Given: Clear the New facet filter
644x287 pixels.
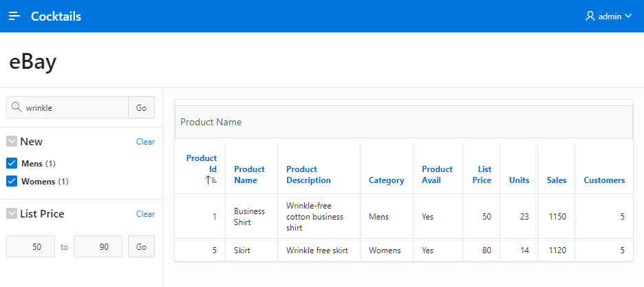Looking at the screenshot, I should point(145,142).
